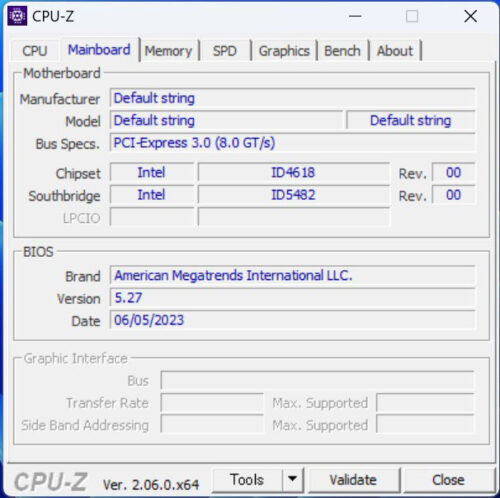
Task: Click the Mainboard tab
Action: click(99, 50)
